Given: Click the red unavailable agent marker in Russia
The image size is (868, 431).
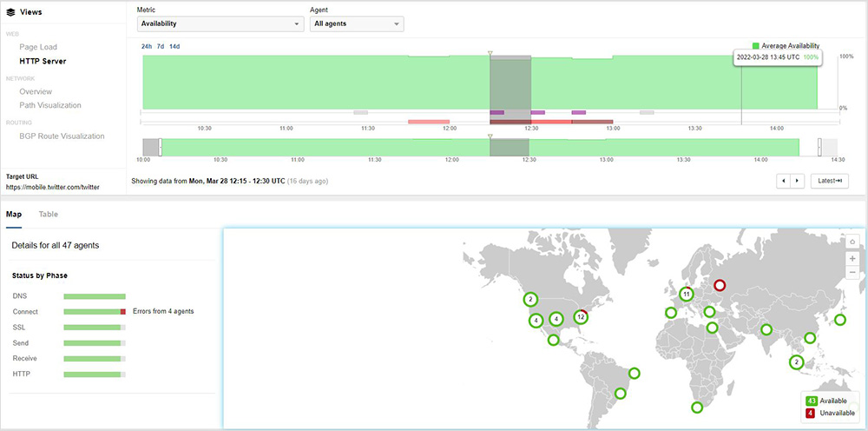Looking at the screenshot, I should (x=719, y=286).
